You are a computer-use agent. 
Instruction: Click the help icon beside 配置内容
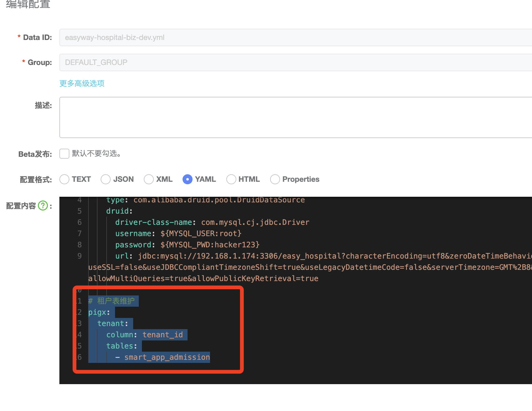[43, 205]
